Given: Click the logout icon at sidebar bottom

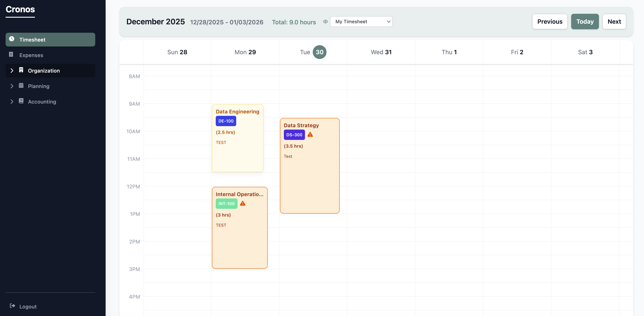Looking at the screenshot, I should click(x=12, y=306).
